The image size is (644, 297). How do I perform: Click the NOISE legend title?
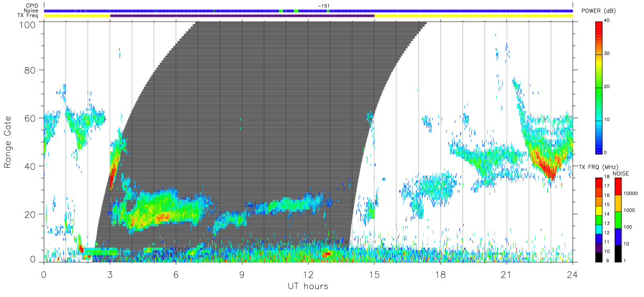pos(621,173)
